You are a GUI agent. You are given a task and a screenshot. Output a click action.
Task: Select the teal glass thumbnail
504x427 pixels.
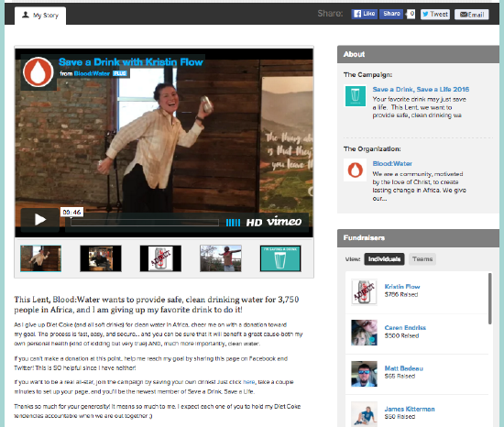click(x=280, y=258)
